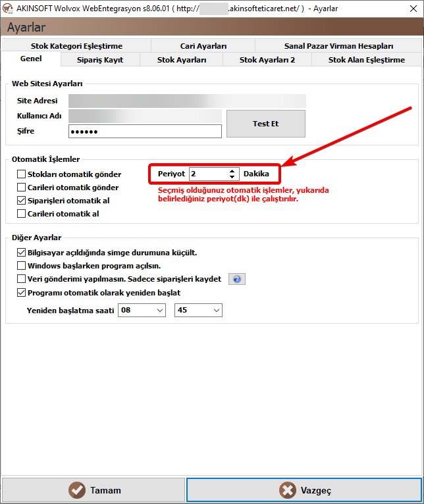Switch to Stok Ayarları 2 tab
Image resolution: width=424 pixels, height=504 pixels.
[267, 60]
